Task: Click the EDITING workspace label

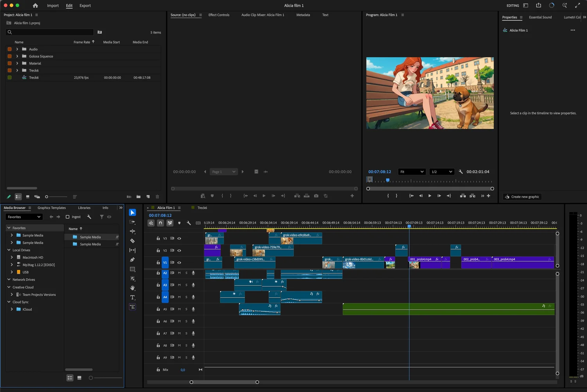Action: [x=513, y=5]
